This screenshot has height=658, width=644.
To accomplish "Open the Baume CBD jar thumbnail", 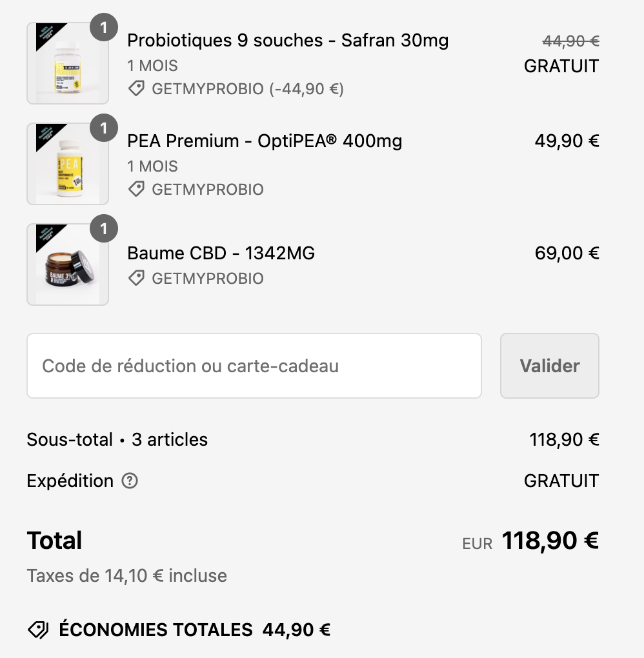I will [68, 264].
